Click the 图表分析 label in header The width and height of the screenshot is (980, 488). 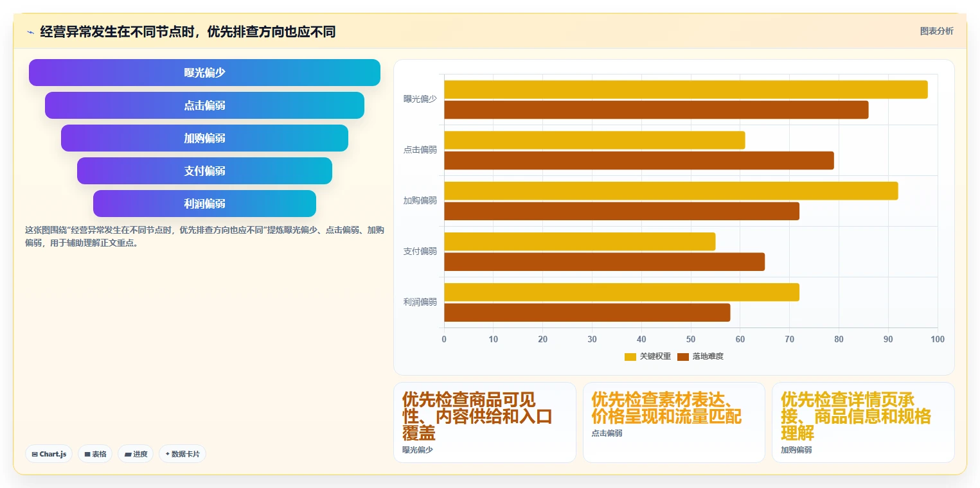[936, 31]
